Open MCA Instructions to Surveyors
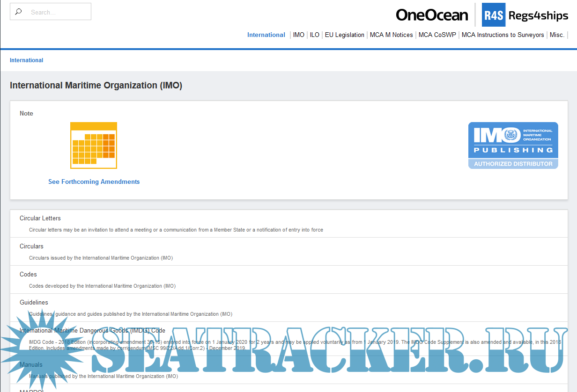Image resolution: width=577 pixels, height=392 pixels. (x=503, y=35)
